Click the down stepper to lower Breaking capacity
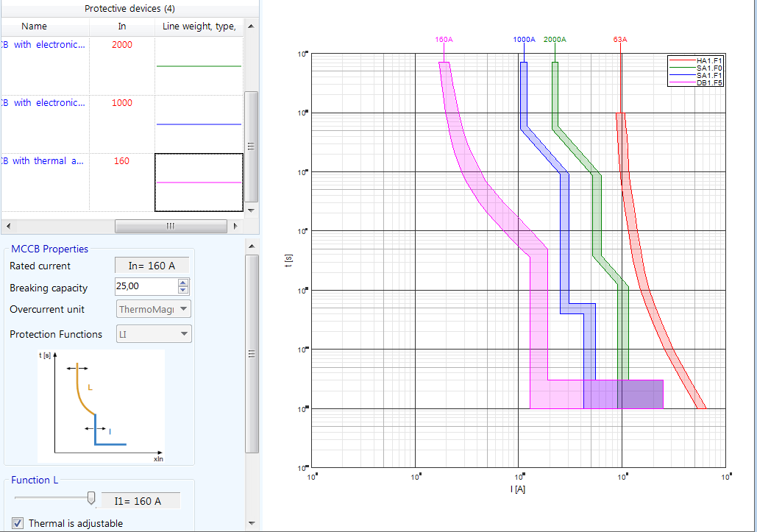This screenshot has height=532, width=757. pyautogui.click(x=182, y=290)
